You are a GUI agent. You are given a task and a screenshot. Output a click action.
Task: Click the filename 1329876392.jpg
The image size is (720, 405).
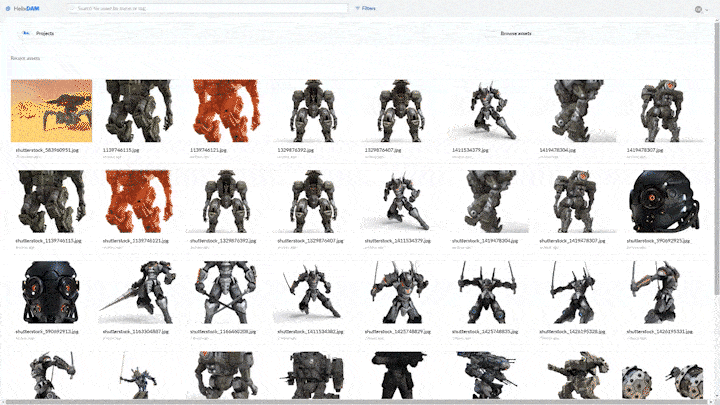pyautogui.click(x=295, y=150)
